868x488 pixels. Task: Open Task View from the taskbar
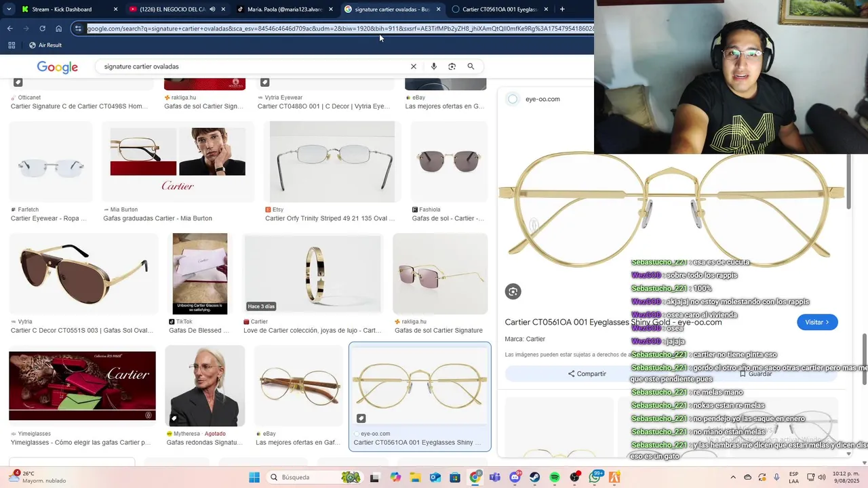[374, 477]
